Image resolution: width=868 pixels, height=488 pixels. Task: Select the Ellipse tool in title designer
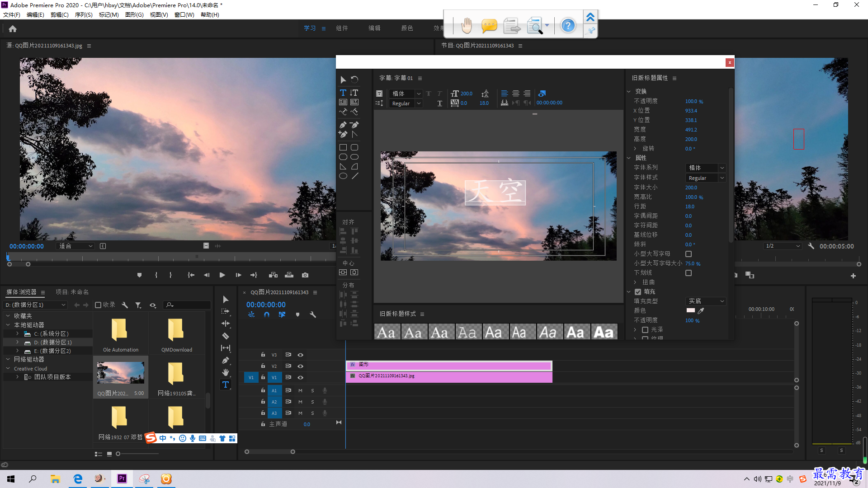[x=343, y=176]
